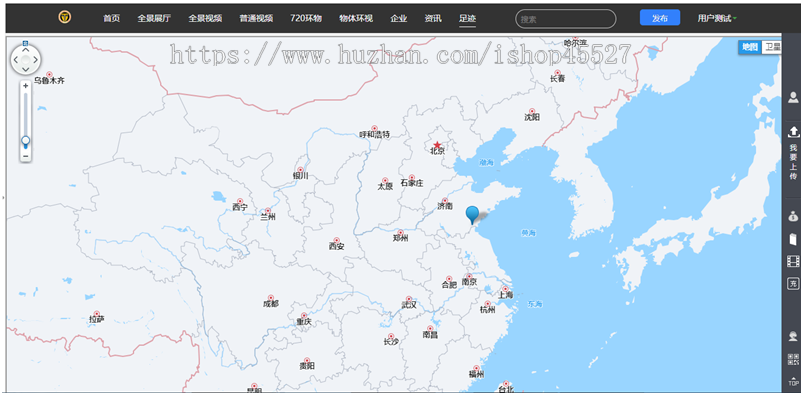This screenshot has width=803, height=395.
Task: Click the upload arrow icon in the sidebar
Action: pos(793,132)
